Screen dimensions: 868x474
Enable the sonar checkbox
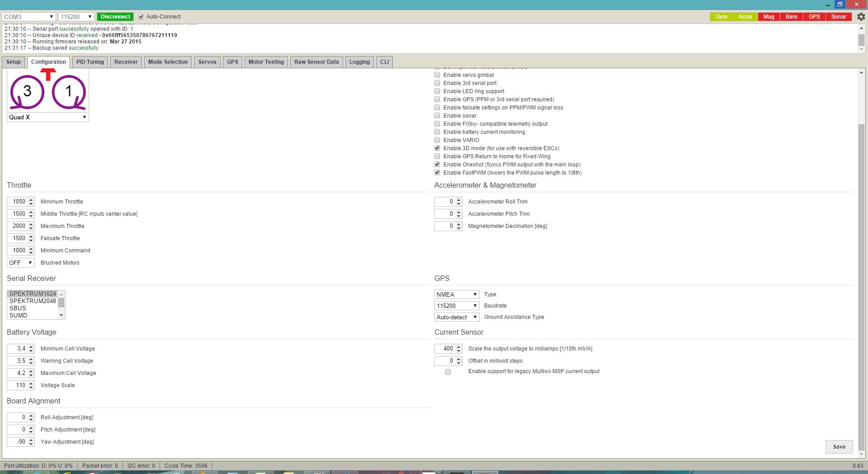tap(437, 116)
